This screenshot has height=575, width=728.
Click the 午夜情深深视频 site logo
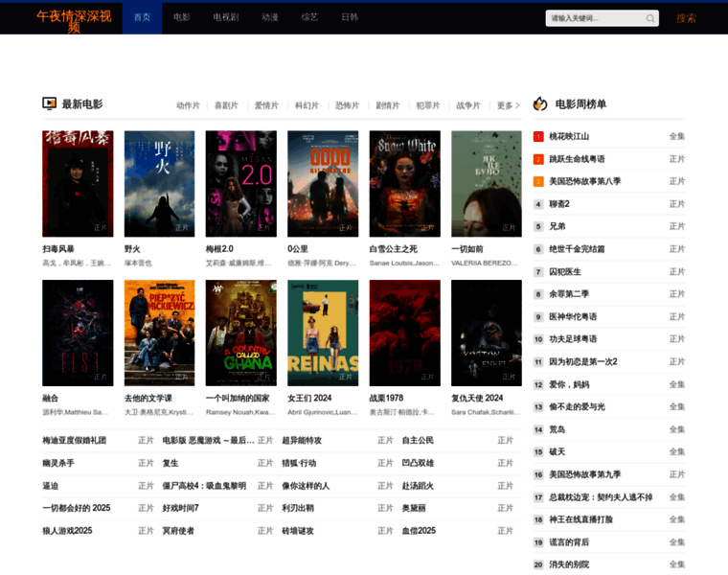click(75, 21)
